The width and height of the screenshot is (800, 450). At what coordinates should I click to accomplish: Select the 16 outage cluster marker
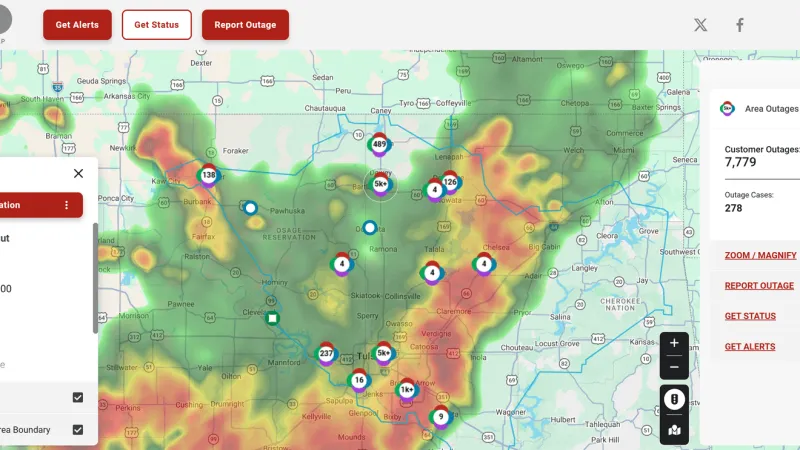point(359,380)
